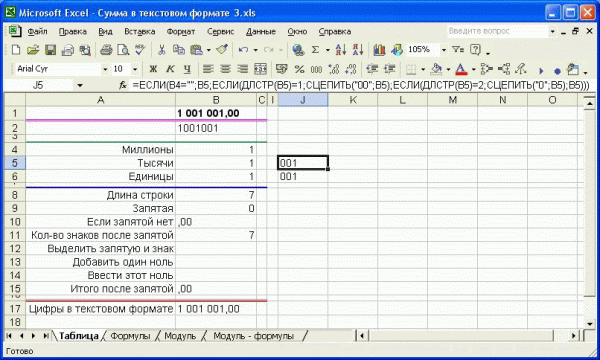This screenshot has height=360, width=600.
Task: Open the font size 10 dropdown
Action: point(135,69)
